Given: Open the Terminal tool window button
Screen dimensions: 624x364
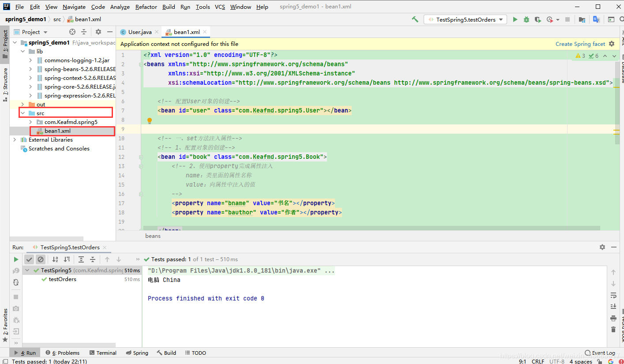Looking at the screenshot, I should [103, 353].
